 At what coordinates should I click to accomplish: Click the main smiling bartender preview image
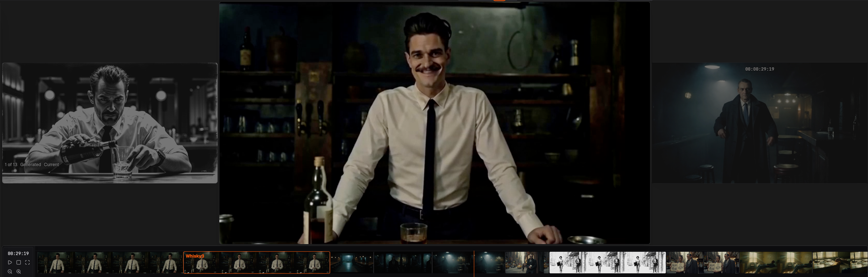click(434, 123)
